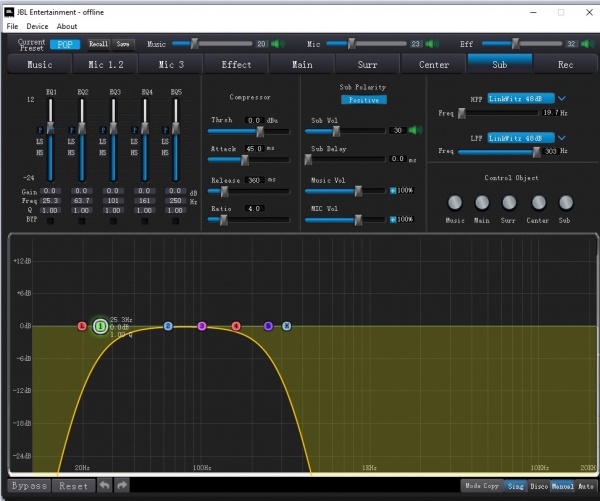Mute Sub Vol with its speaker icon
The width and height of the screenshot is (600, 501).
(x=412, y=130)
